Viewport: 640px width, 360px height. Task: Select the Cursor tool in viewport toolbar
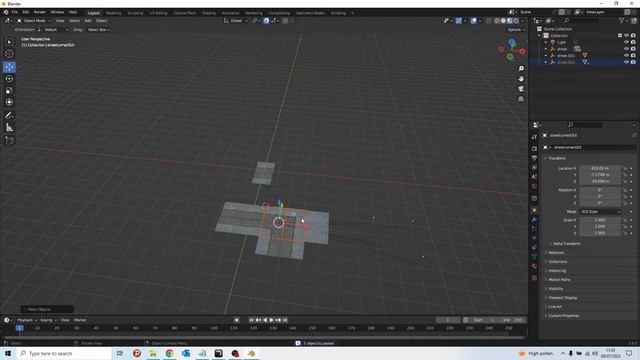(x=9, y=53)
